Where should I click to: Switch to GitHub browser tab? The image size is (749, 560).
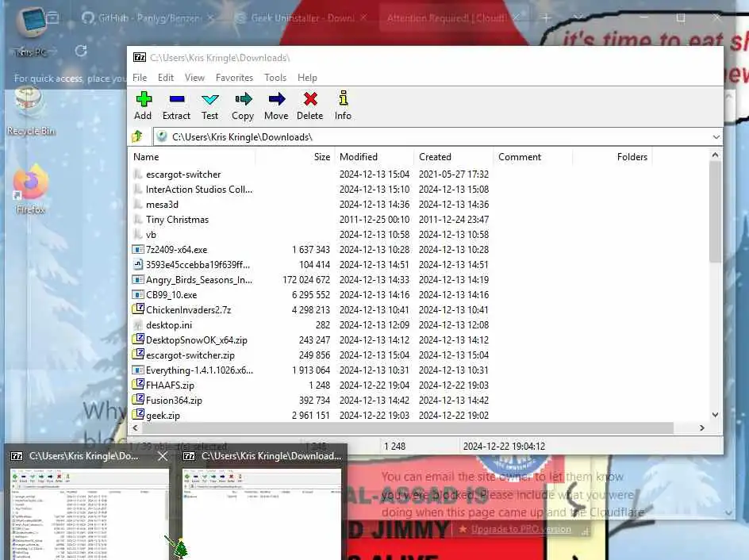[148, 17]
